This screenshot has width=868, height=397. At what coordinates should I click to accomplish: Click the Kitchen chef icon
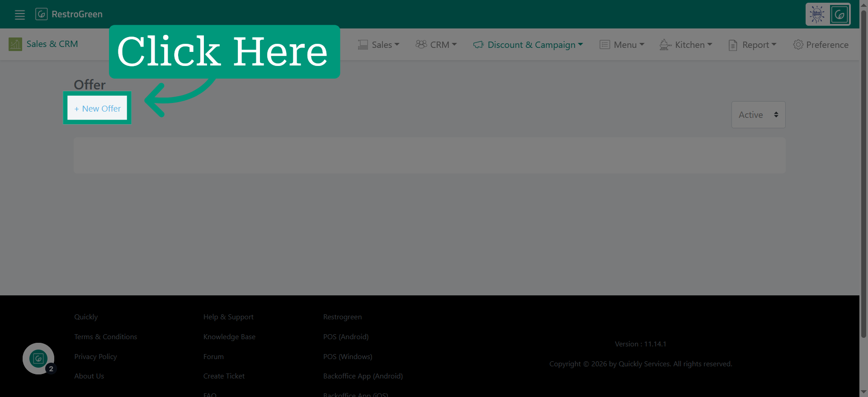pyautogui.click(x=665, y=45)
